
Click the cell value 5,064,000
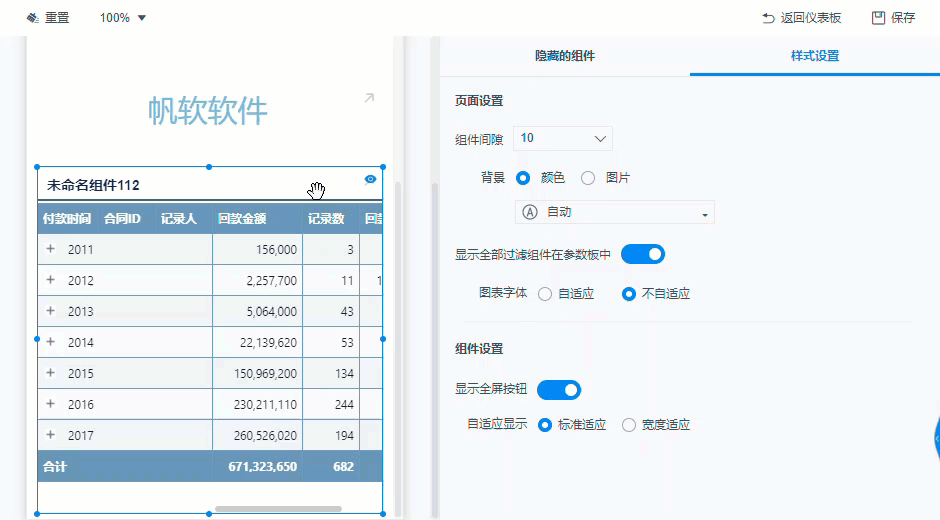[272, 312]
